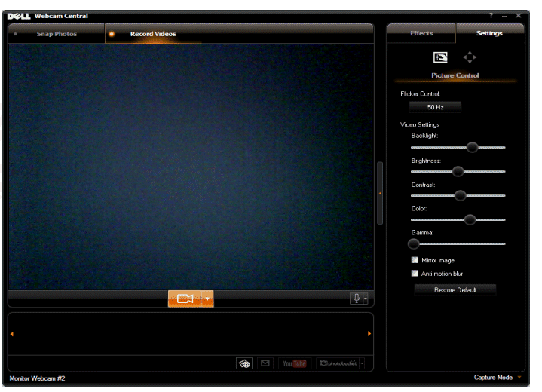Close the Webcam Central window

519,16
